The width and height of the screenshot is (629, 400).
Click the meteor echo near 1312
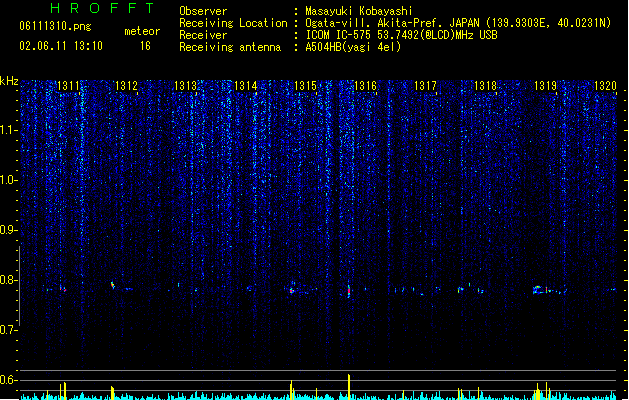click(113, 285)
